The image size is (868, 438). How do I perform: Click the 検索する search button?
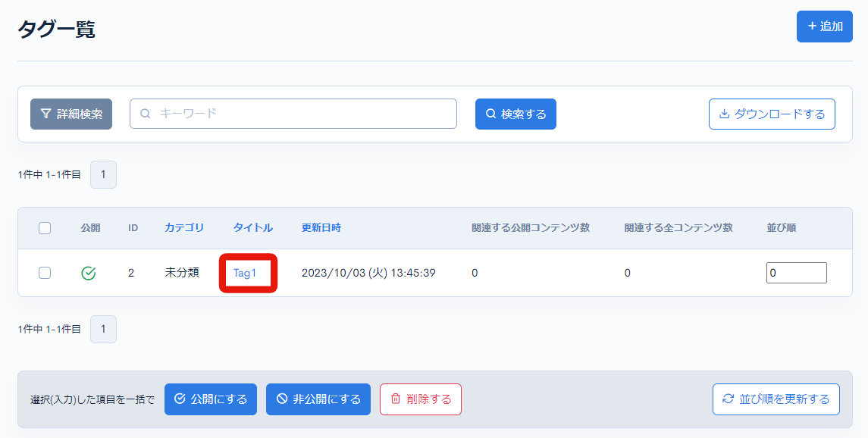pyautogui.click(x=515, y=114)
